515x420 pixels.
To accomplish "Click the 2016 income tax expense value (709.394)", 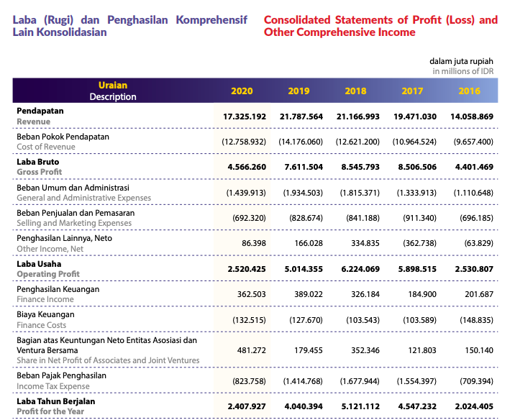I will tap(473, 380).
